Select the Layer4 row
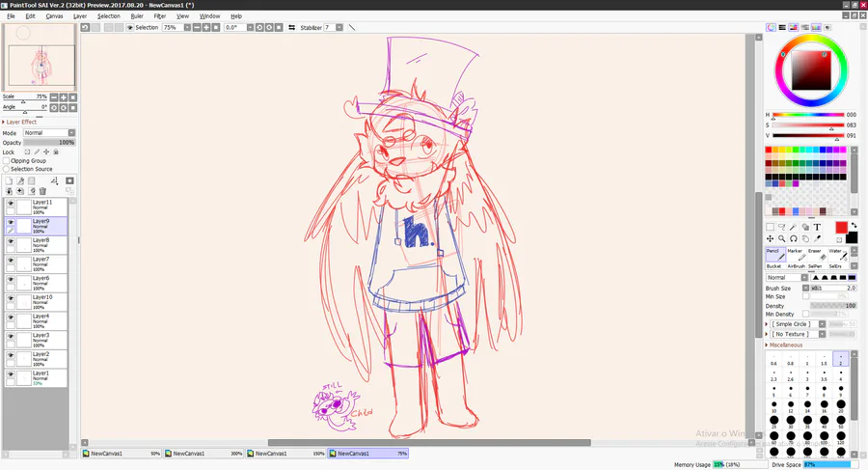 36,321
